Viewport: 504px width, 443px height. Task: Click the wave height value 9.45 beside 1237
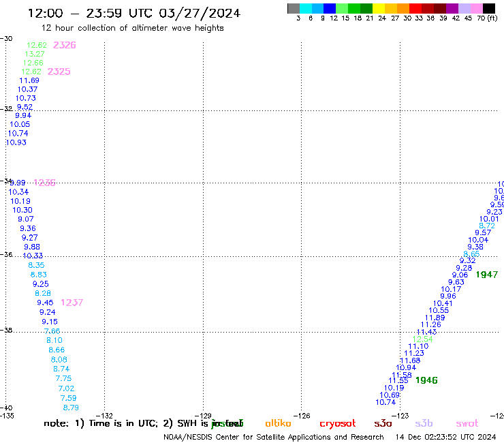45,303
